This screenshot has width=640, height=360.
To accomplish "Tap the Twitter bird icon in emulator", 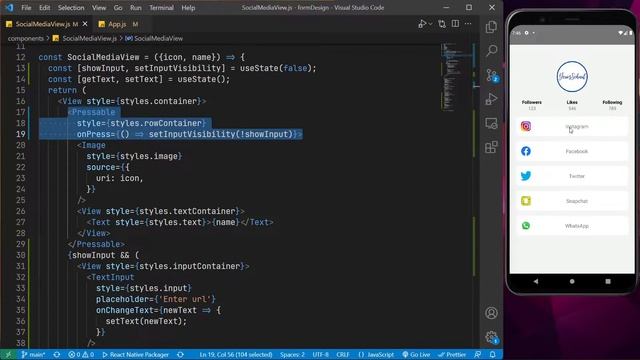I will (x=526, y=176).
